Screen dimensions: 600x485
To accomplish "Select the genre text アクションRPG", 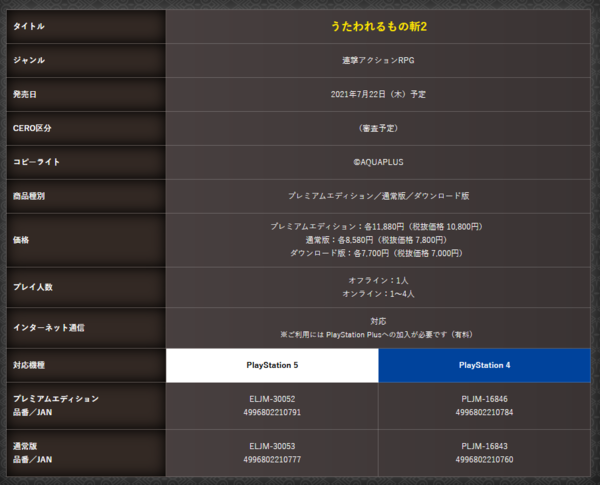I will click(x=387, y=60).
